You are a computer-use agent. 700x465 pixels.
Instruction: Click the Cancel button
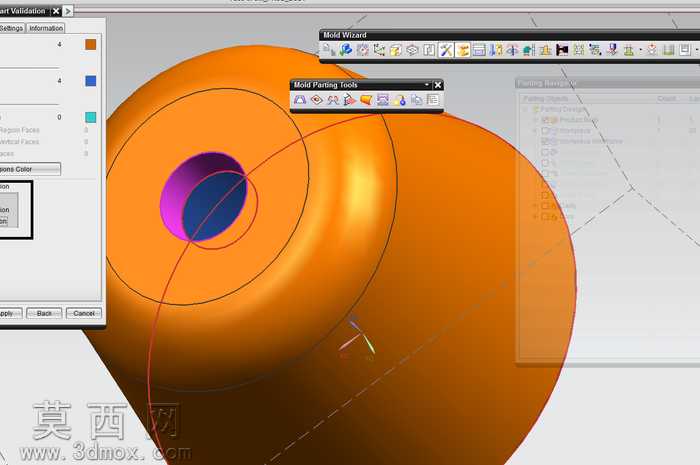(84, 313)
